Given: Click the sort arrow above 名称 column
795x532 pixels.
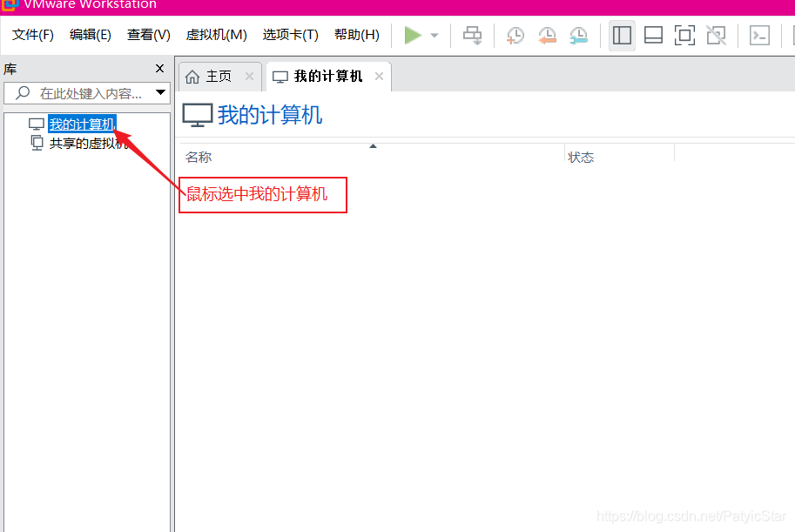Looking at the screenshot, I should pyautogui.click(x=374, y=146).
